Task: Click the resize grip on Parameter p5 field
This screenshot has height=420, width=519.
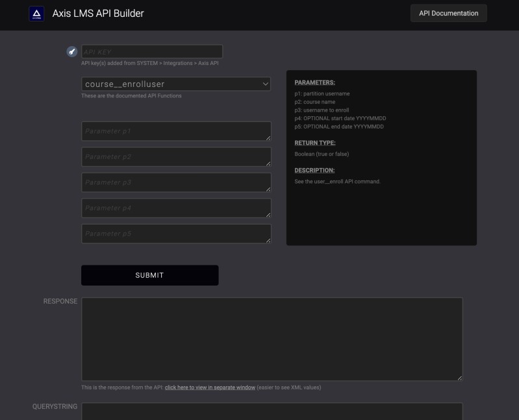Action: click(268, 240)
